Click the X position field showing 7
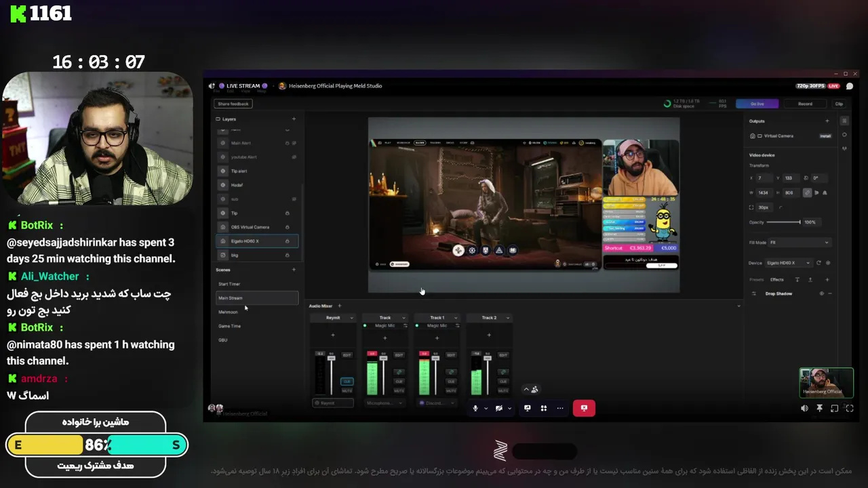Screen dimensions: 868x488 pos(764,178)
